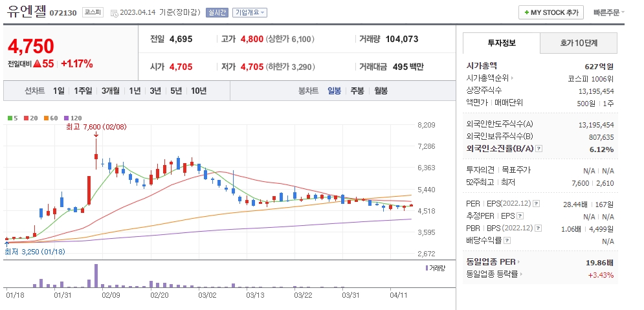
Task: Open the 동일업종 등락률 link
Action: [495, 274]
